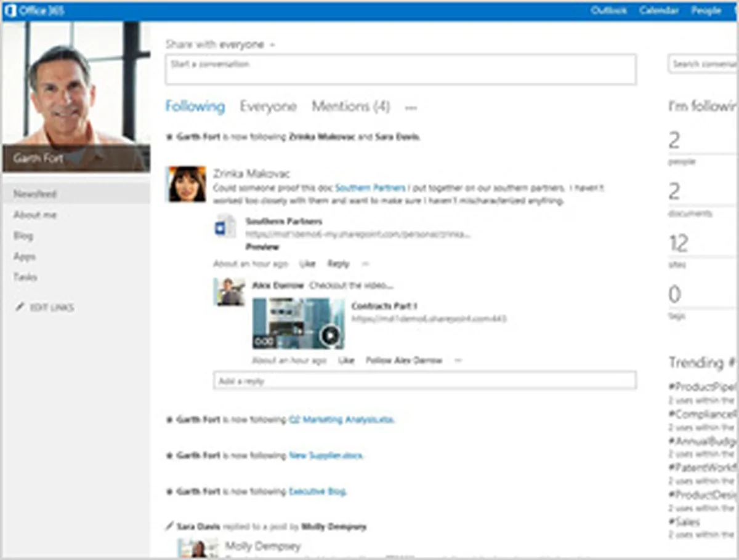Open the Contracts Part I title link

(x=384, y=306)
